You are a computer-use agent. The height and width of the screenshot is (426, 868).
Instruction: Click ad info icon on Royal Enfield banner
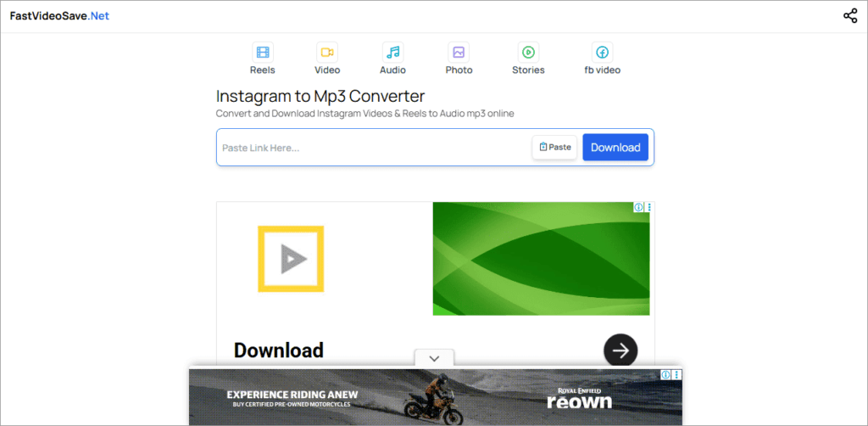coord(666,375)
